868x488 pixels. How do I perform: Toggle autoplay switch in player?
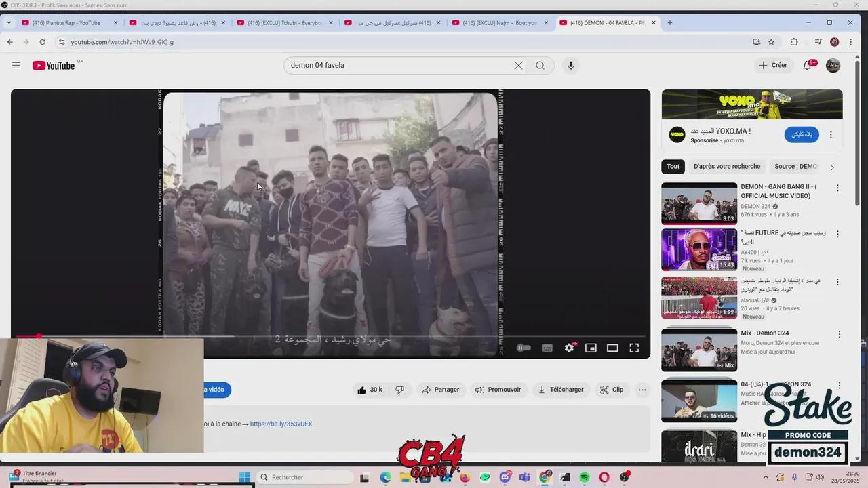coord(524,348)
